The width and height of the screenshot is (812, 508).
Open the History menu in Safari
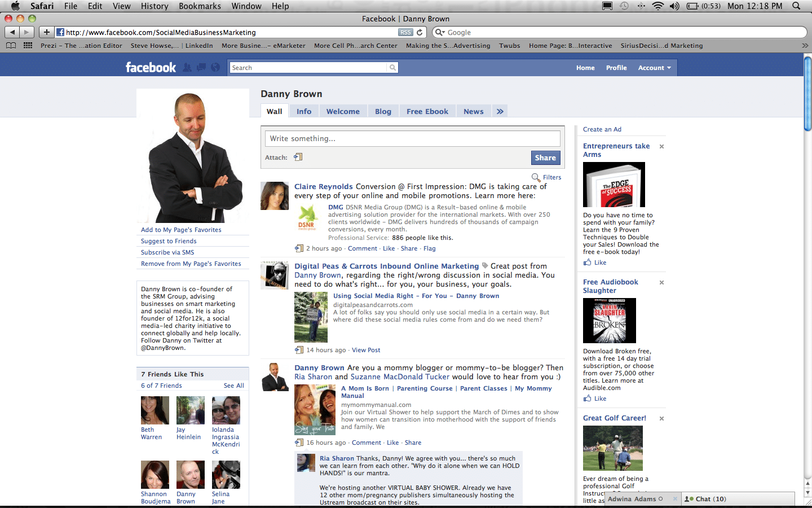(154, 6)
